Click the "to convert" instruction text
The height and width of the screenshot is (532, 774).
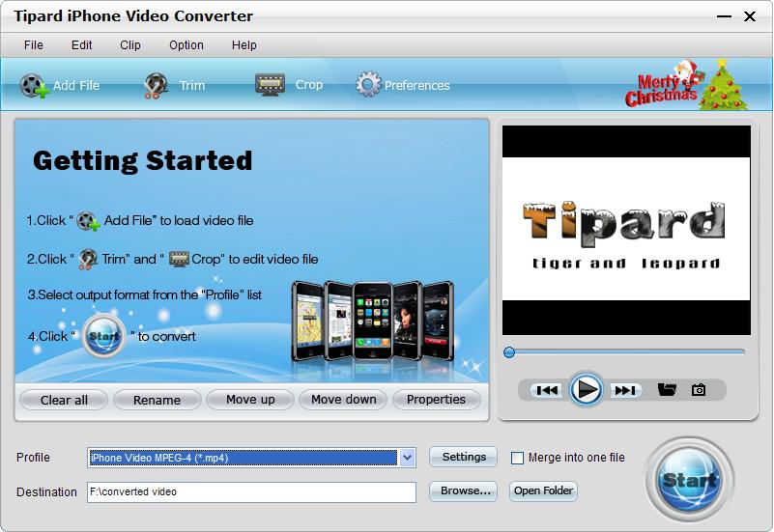166,336
